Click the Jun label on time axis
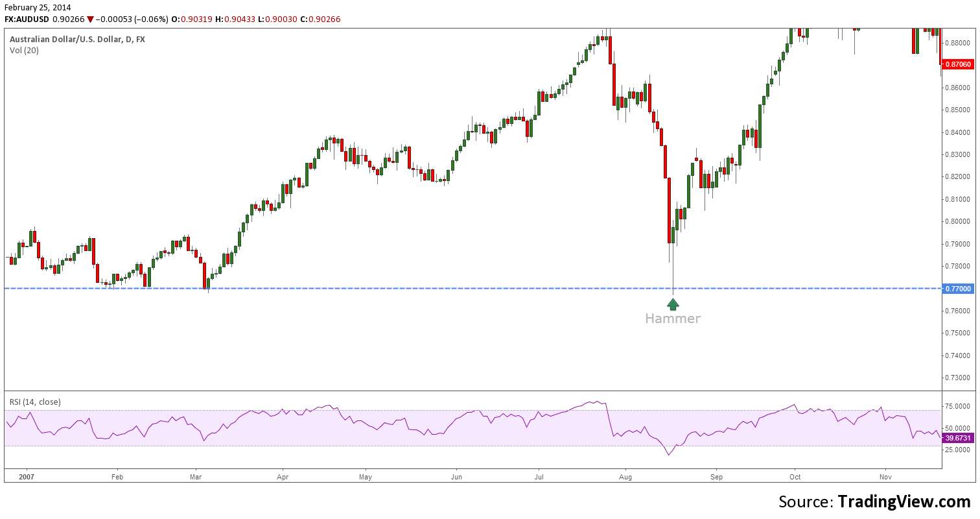This screenshot has height=519, width=980. (456, 476)
